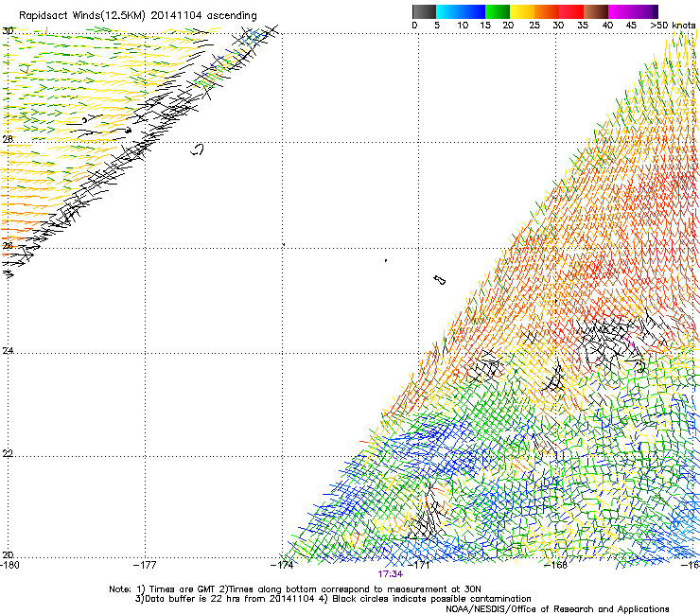Click the legend label '15'
Image resolution: width=700 pixels, height=615 pixels.
point(485,26)
